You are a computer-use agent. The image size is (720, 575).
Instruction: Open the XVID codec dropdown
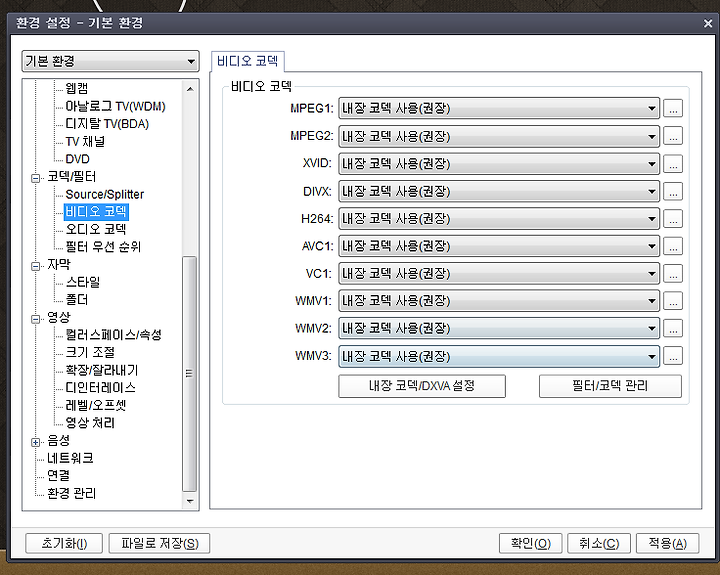(x=499, y=163)
